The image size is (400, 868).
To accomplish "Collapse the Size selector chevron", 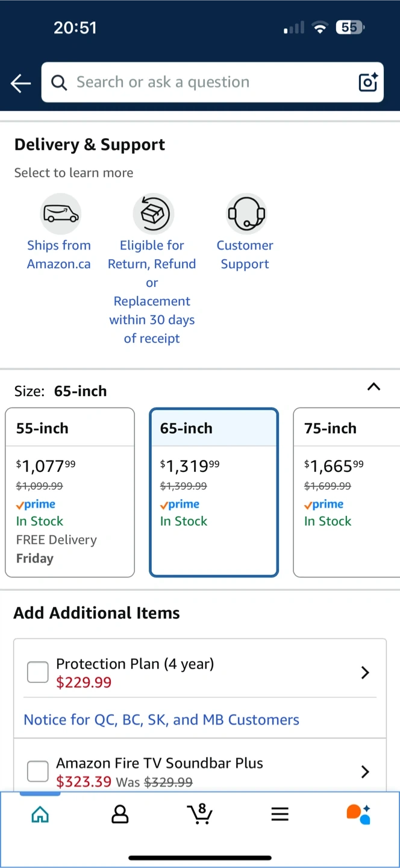I will click(373, 387).
